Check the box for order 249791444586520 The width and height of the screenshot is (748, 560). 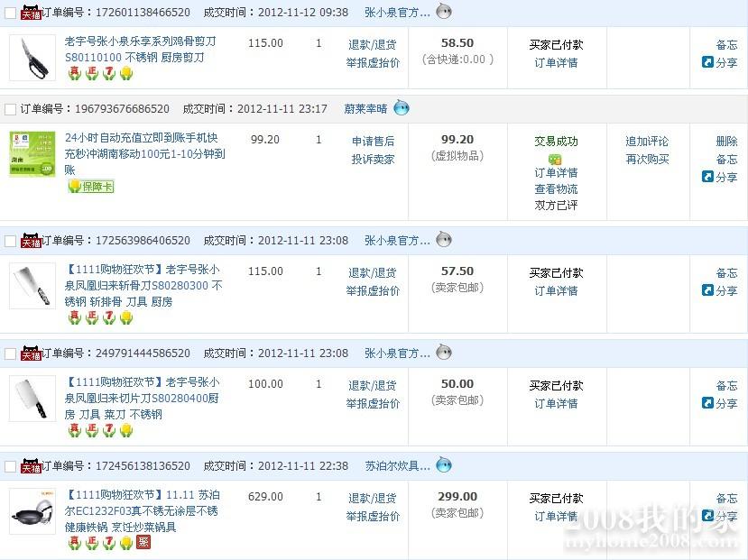[11, 353]
